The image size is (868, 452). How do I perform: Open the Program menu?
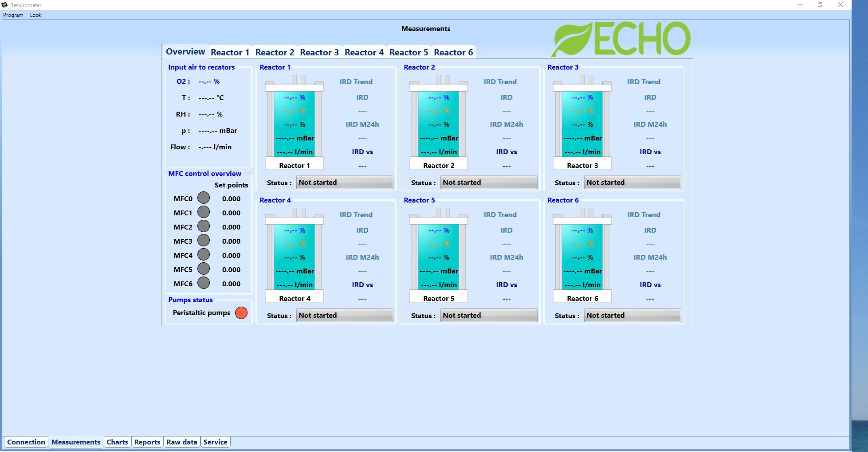[x=13, y=15]
